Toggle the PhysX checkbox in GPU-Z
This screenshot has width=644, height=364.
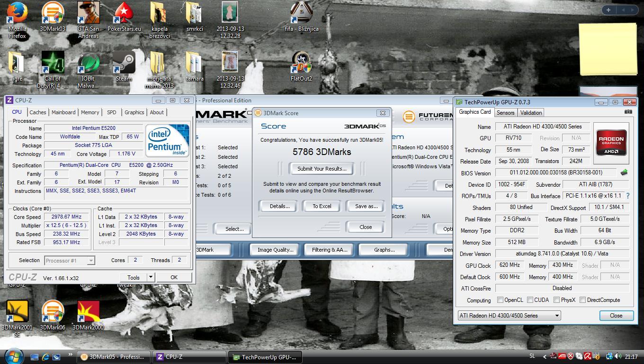click(x=556, y=300)
